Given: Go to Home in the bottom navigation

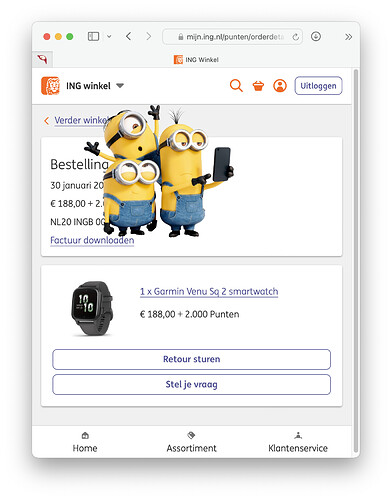Looking at the screenshot, I should (85, 442).
